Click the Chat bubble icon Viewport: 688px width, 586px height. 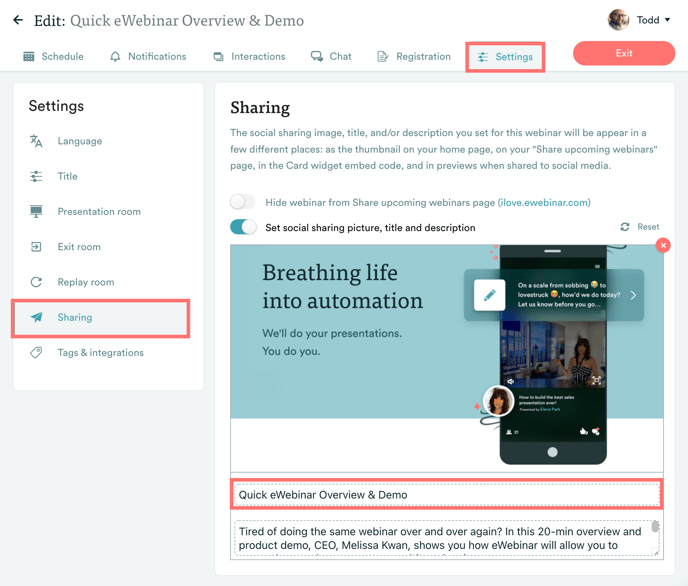click(x=316, y=56)
